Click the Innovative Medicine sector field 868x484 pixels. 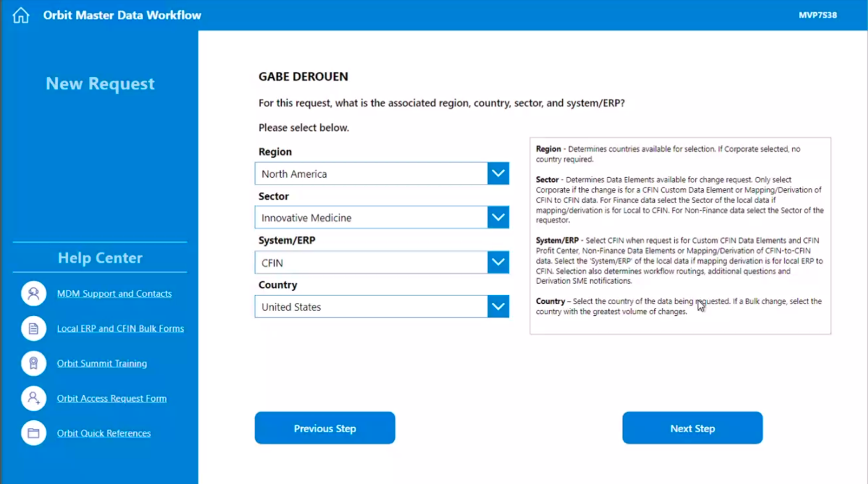click(x=371, y=217)
